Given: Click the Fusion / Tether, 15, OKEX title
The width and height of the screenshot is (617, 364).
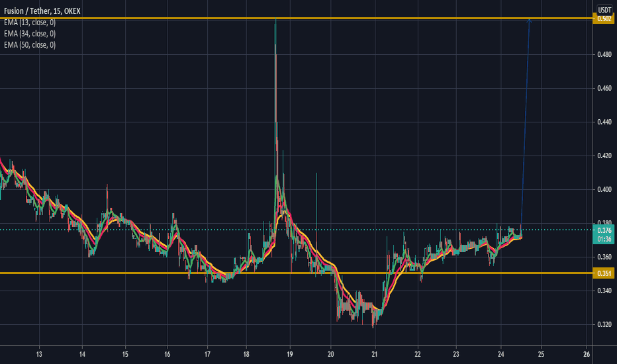Looking at the screenshot, I should pyautogui.click(x=42, y=11).
